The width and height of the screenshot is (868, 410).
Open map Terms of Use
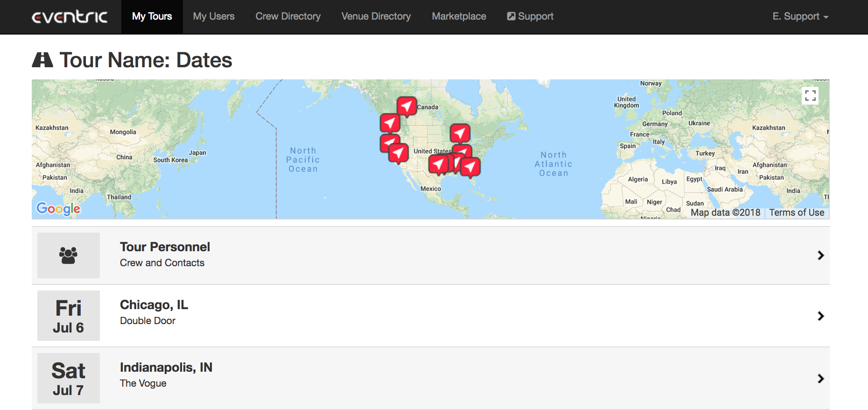point(797,212)
